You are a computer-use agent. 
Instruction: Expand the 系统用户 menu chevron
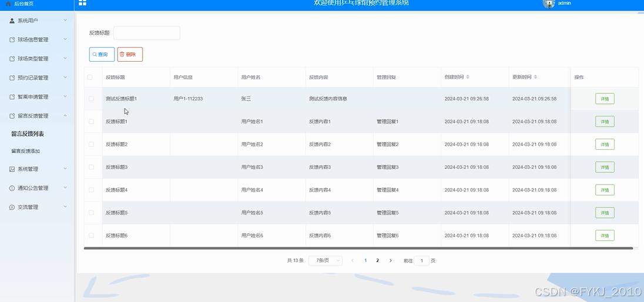point(65,20)
